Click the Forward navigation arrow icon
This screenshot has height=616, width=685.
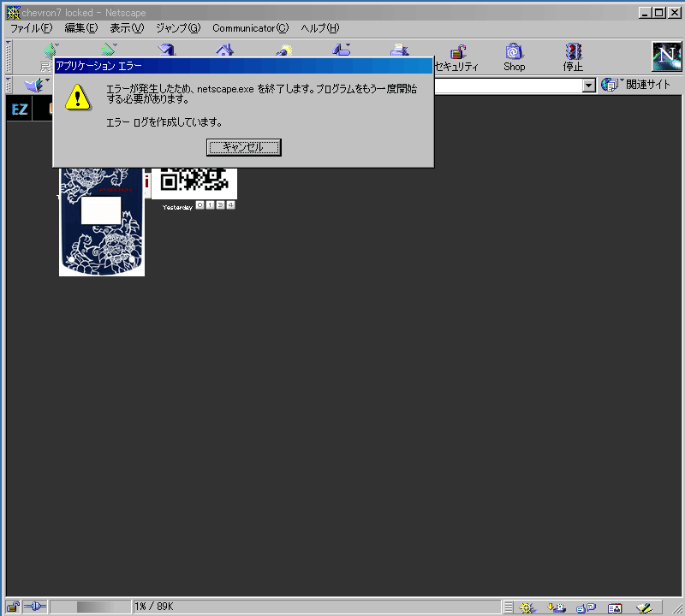pos(108,50)
